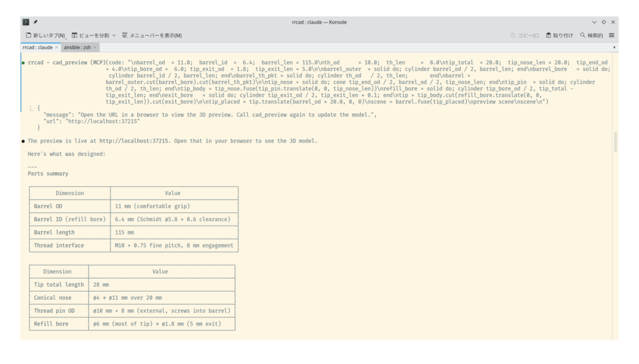Click the preview URL in the live message
This screenshot has width=639, height=364.
click(135, 141)
